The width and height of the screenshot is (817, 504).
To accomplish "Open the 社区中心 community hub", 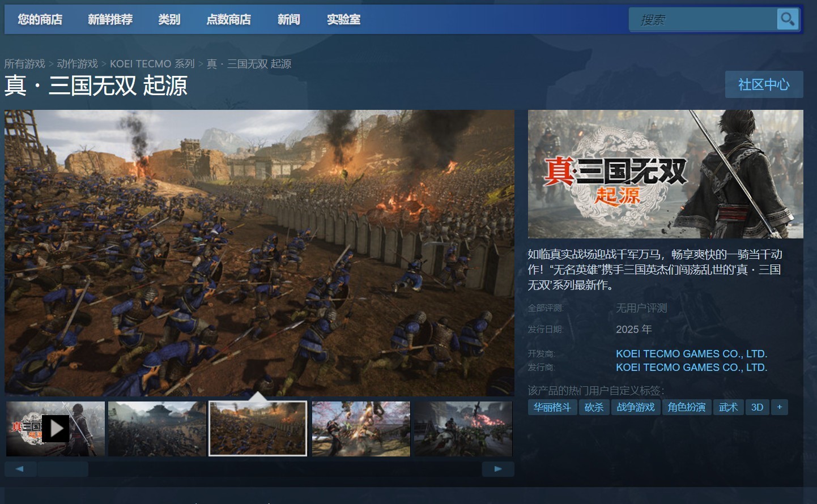I will coord(764,84).
